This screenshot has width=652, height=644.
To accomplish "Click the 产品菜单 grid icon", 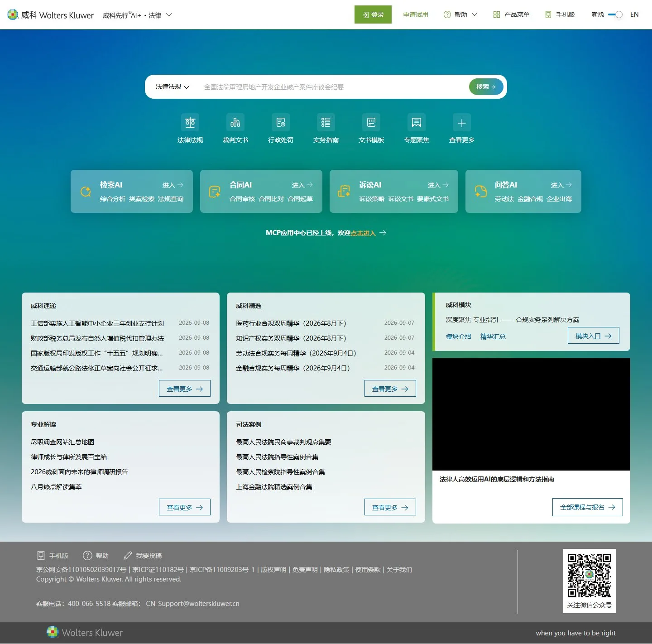I will 497,14.
